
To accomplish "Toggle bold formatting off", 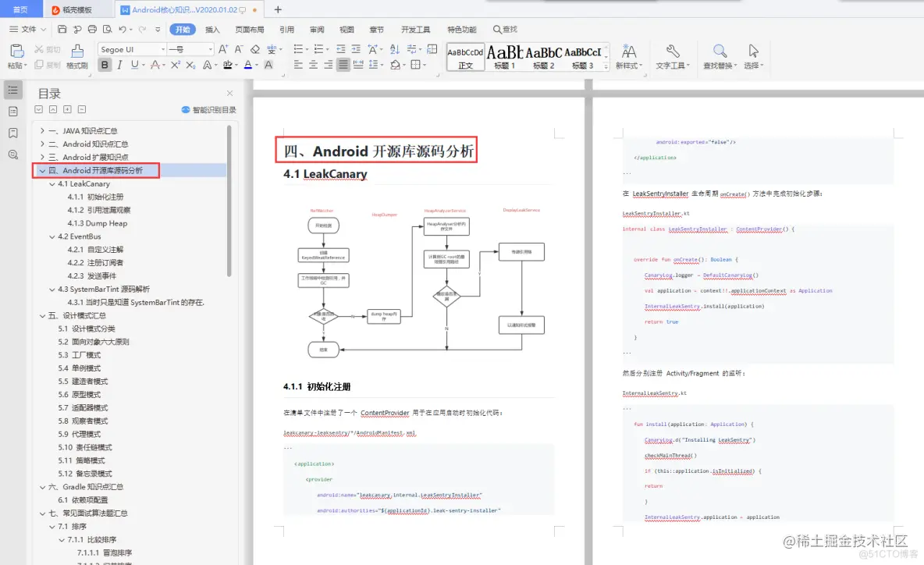I will tap(105, 66).
